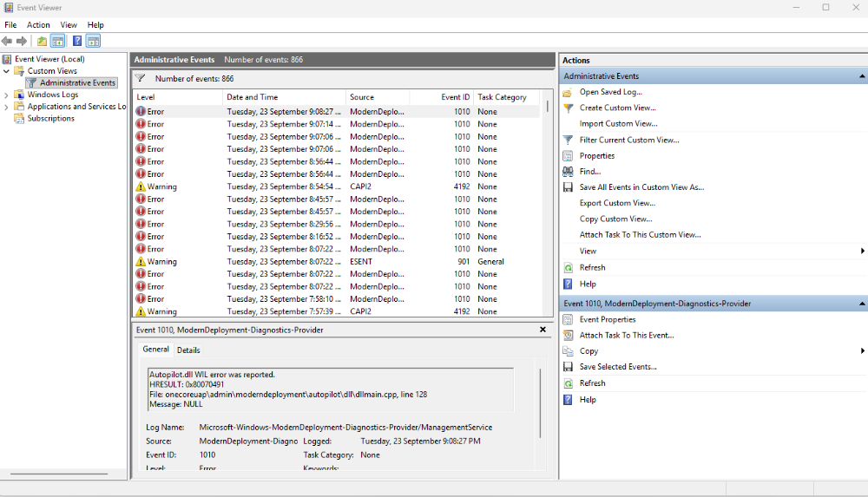This screenshot has height=497, width=868.
Task: Click Export Custom View action
Action: click(x=617, y=203)
